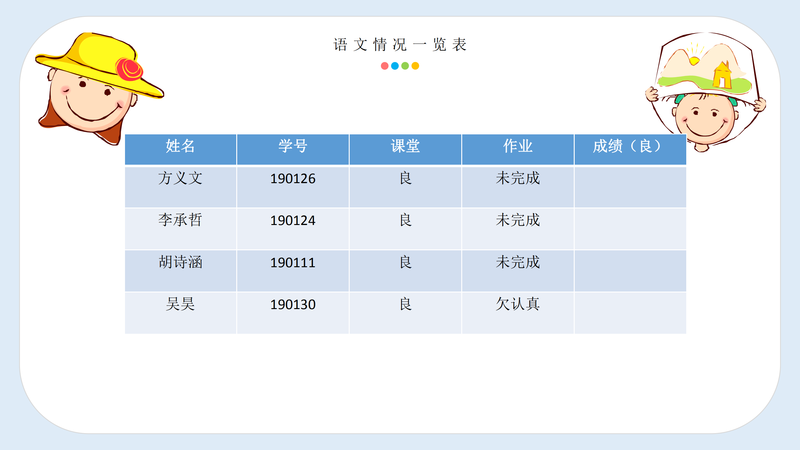Click the blue dot under the title

pyautogui.click(x=395, y=66)
